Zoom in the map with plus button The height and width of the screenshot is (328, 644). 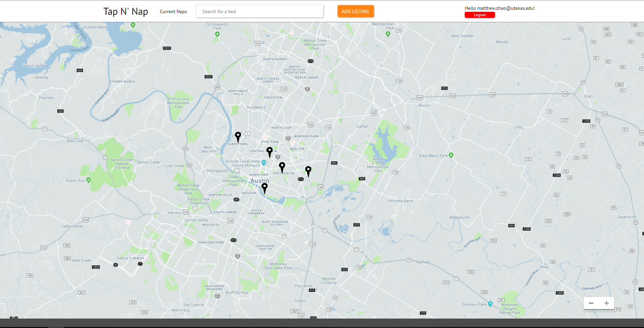coord(607,303)
